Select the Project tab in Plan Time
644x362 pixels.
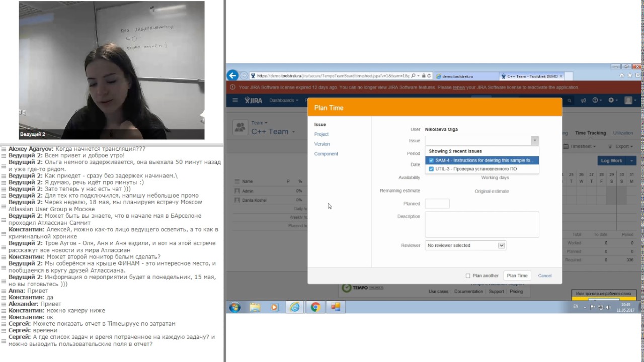pos(321,134)
